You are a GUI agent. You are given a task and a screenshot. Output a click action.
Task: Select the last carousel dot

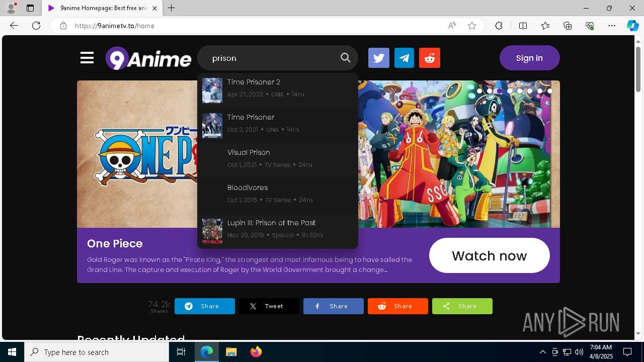[550, 91]
